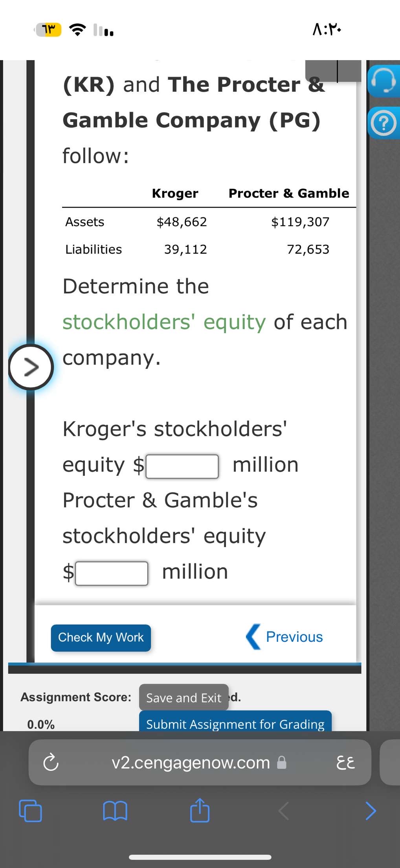
Task: Tap the padlock icon in address bar
Action: click(281, 762)
